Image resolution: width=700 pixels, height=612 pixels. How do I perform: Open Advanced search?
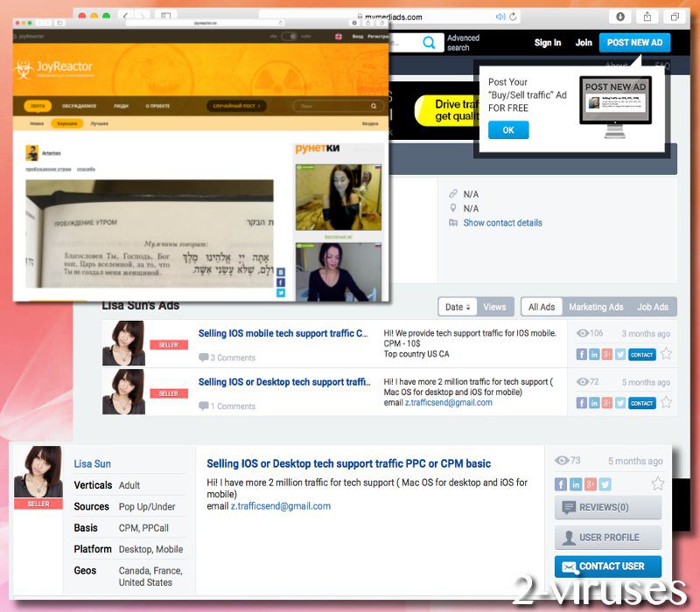(464, 43)
